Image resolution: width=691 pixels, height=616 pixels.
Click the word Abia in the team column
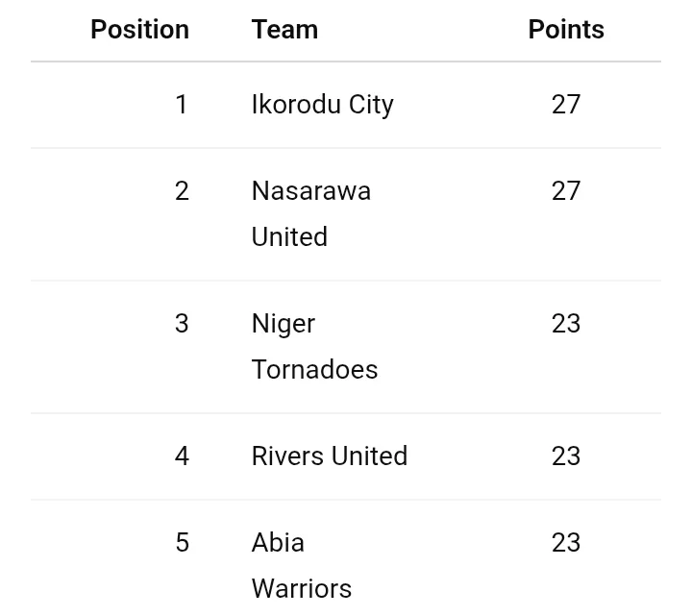(x=278, y=543)
